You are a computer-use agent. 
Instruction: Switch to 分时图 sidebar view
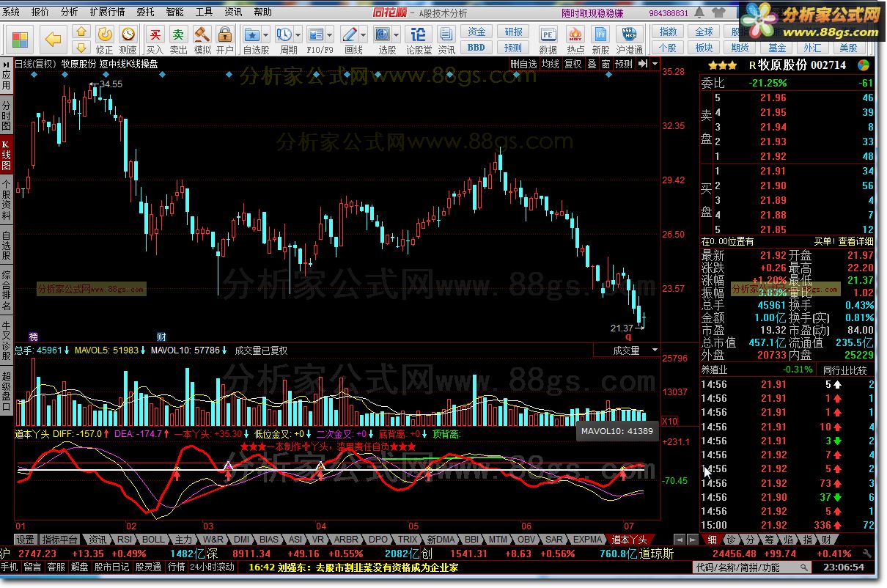point(6,115)
